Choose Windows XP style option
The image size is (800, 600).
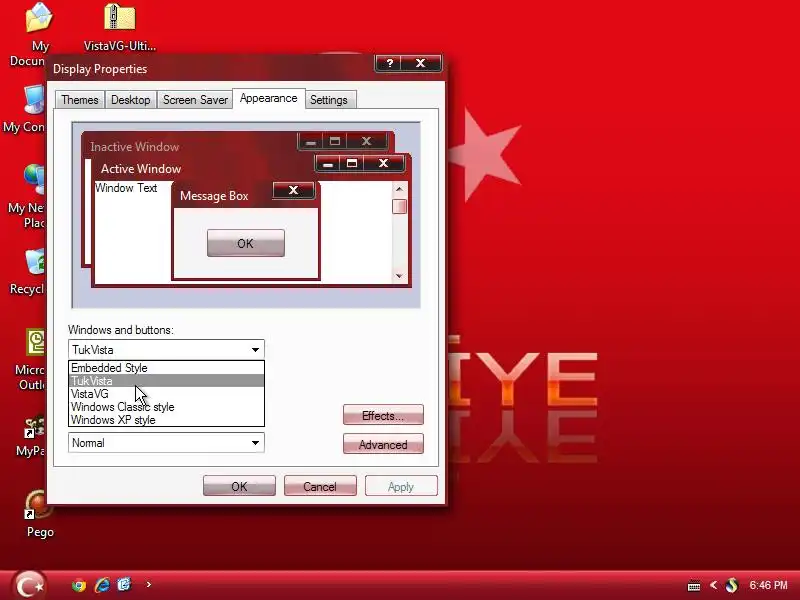point(166,420)
